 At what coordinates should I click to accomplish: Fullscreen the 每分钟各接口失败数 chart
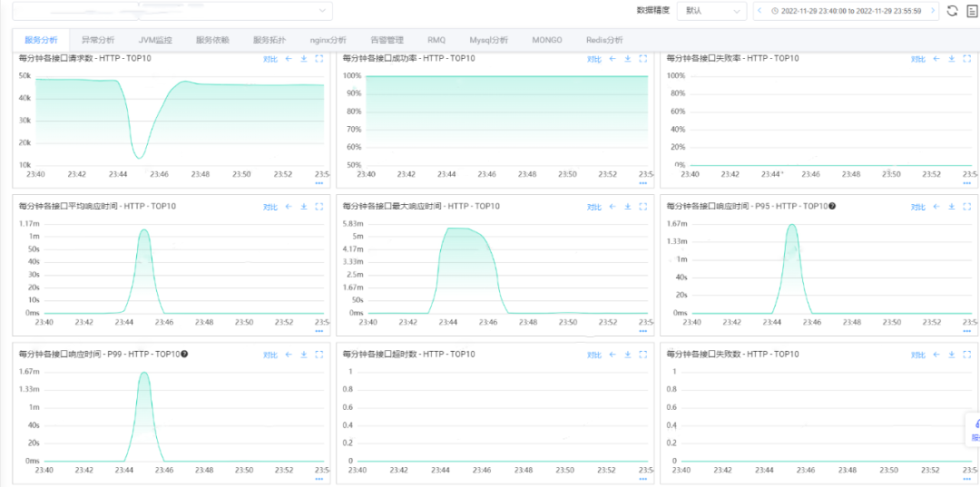(x=966, y=355)
